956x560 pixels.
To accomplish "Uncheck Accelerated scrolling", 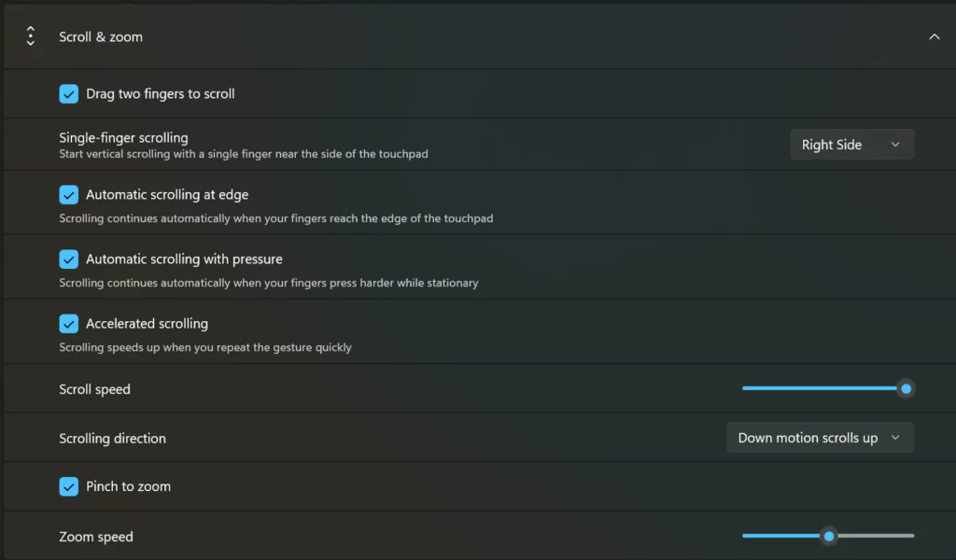I will [69, 324].
